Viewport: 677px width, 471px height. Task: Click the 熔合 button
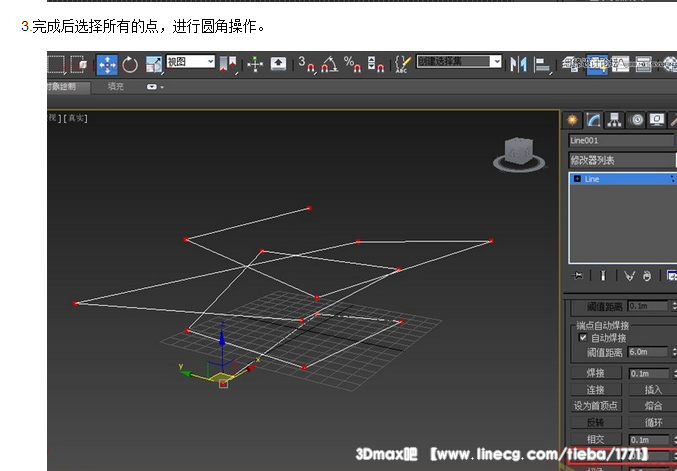coord(653,406)
